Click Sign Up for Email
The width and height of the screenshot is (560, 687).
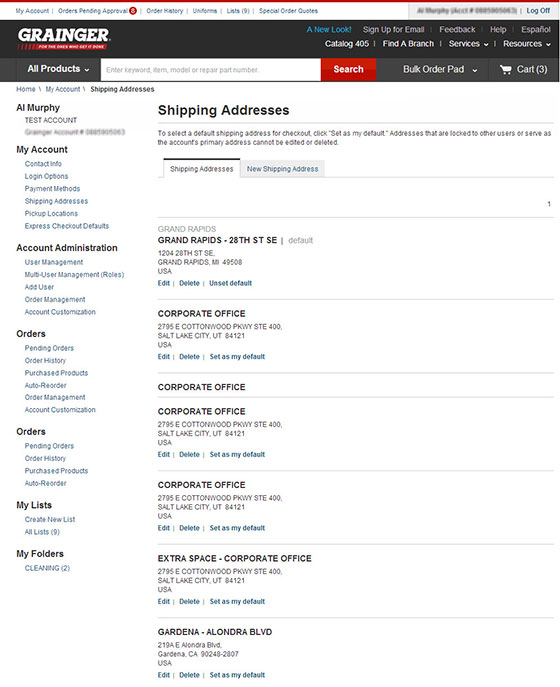[393, 29]
